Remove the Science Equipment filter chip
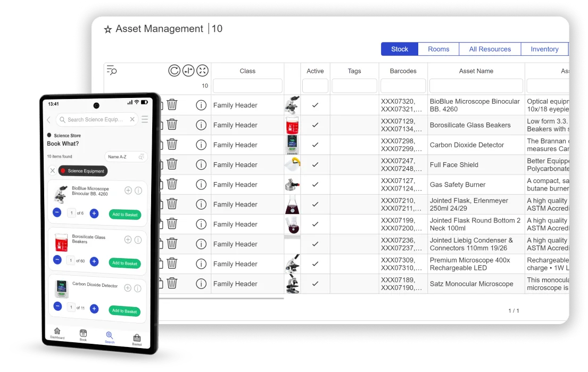 point(52,171)
